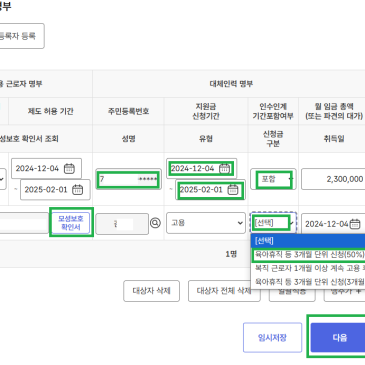Click the 모성보호 확인서 button
Image resolution: width=365 pixels, height=365 pixels.
(71, 223)
